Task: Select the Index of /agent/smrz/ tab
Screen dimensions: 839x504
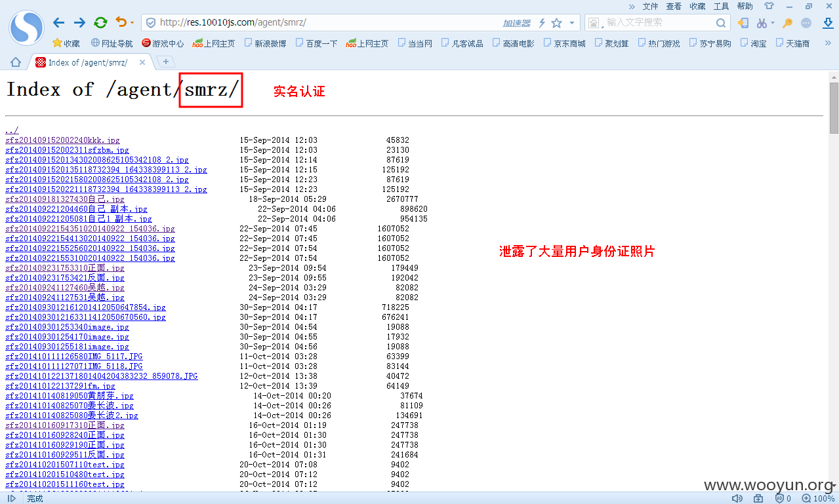Action: pos(90,62)
